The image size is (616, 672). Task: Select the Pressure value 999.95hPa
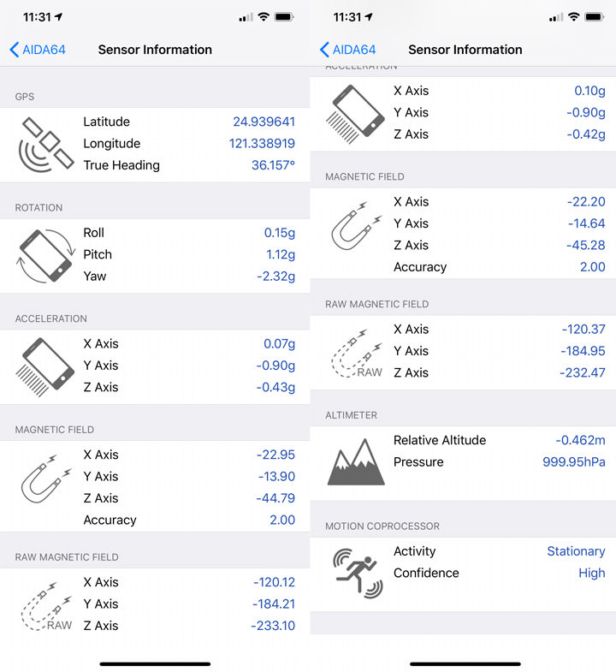[x=574, y=462]
